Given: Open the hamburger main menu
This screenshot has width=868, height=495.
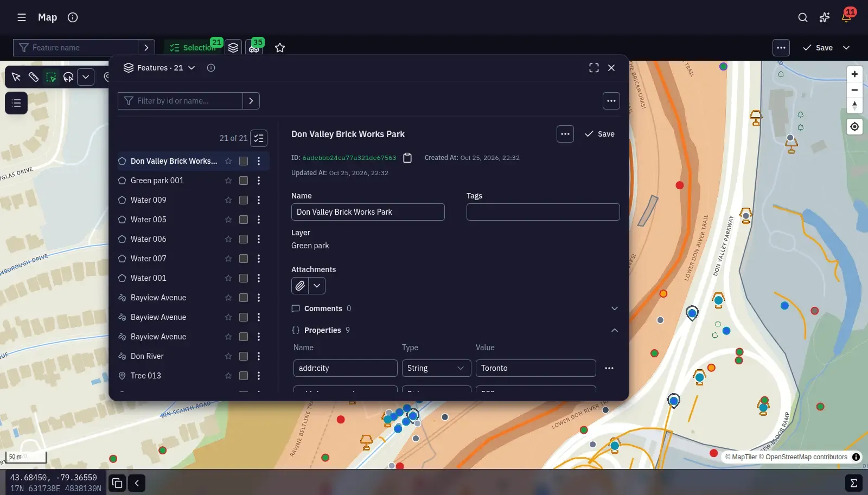Looking at the screenshot, I should coord(22,17).
